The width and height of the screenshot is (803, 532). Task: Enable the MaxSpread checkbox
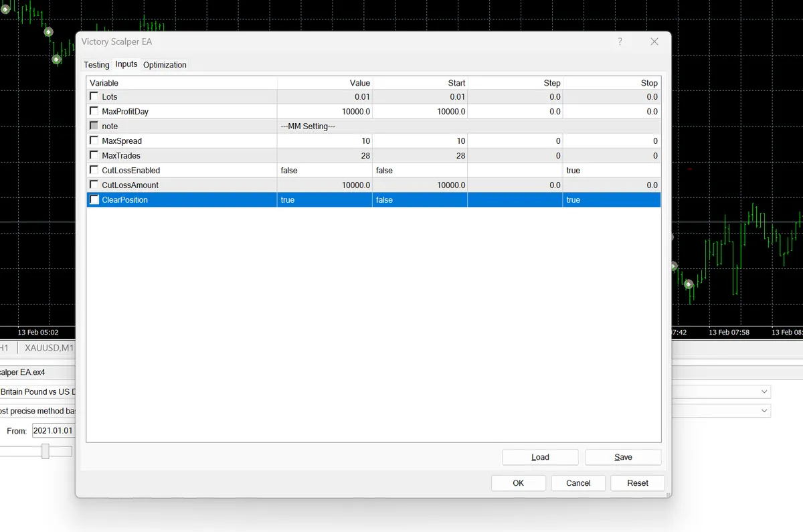click(94, 141)
